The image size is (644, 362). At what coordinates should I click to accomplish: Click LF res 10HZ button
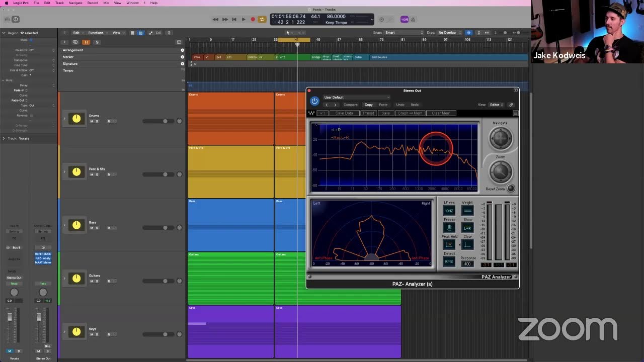tap(449, 211)
